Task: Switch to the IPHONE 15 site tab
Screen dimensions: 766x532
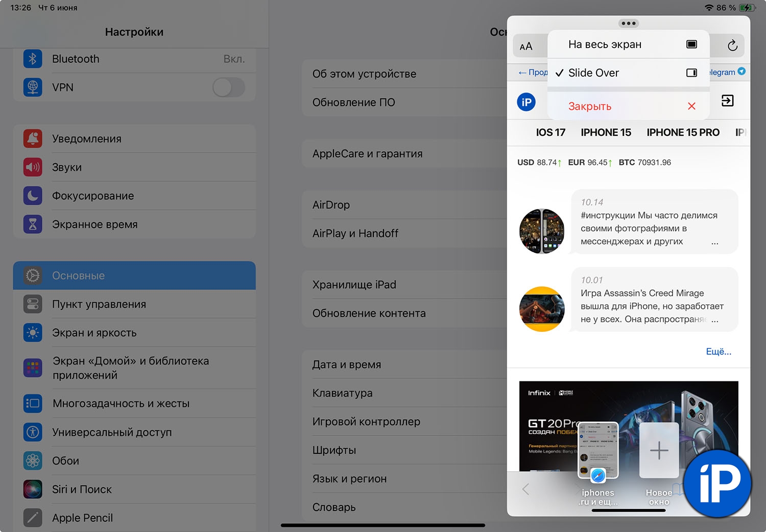Action: (606, 132)
